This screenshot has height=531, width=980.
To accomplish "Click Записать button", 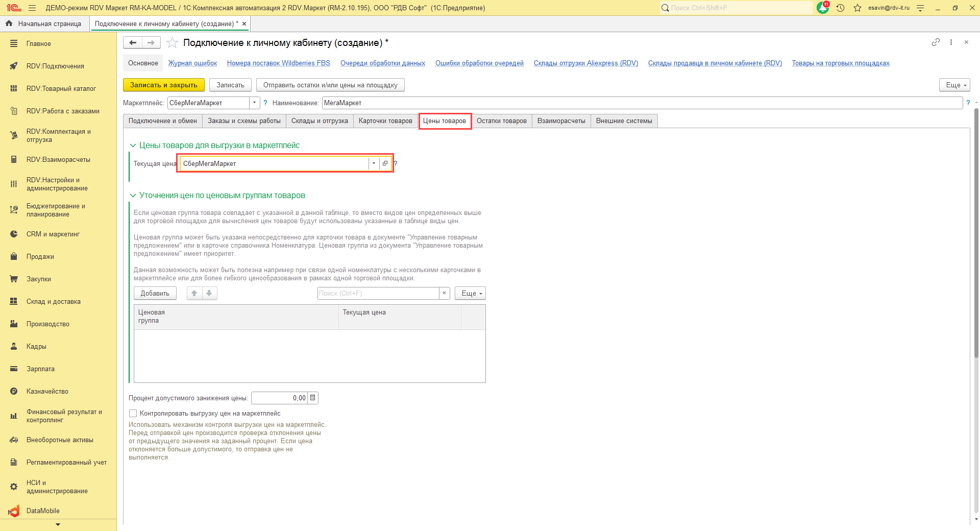I will click(x=230, y=85).
